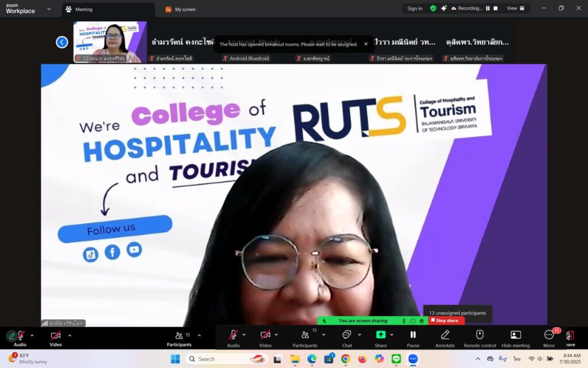Open File Explorer from the taskbar
This screenshot has width=588, height=368.
coord(295,359)
